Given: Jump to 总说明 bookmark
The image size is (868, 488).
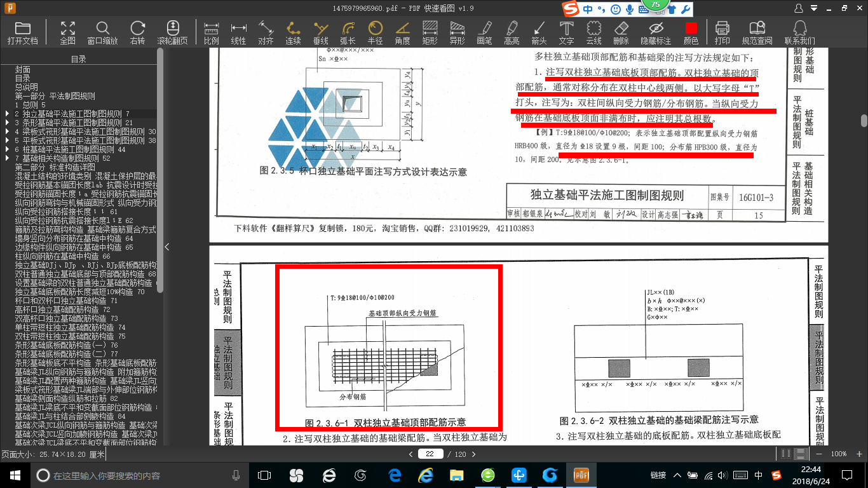Looking at the screenshot, I should pos(27,86).
